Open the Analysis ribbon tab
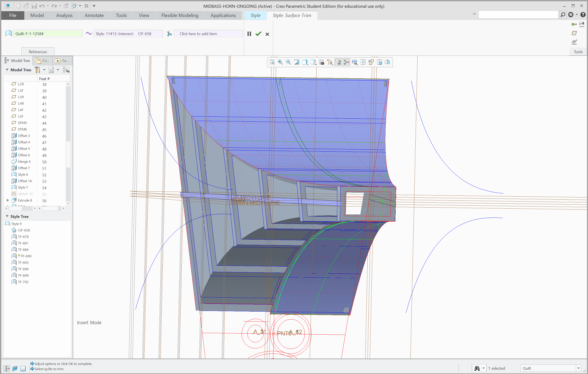The height and width of the screenshot is (374, 588). click(x=64, y=15)
